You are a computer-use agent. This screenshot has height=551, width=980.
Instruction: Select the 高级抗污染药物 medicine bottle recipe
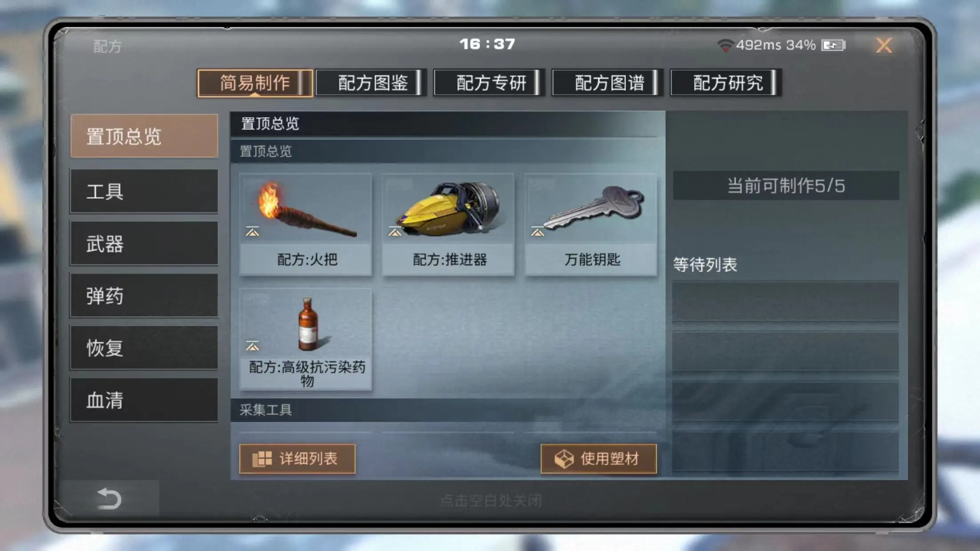305,339
